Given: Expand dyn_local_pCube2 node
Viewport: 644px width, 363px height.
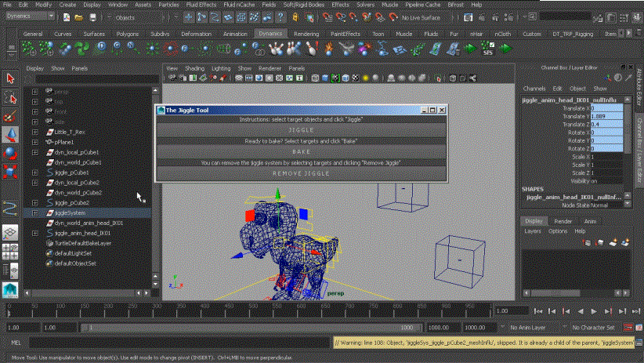Looking at the screenshot, I should 35,183.
